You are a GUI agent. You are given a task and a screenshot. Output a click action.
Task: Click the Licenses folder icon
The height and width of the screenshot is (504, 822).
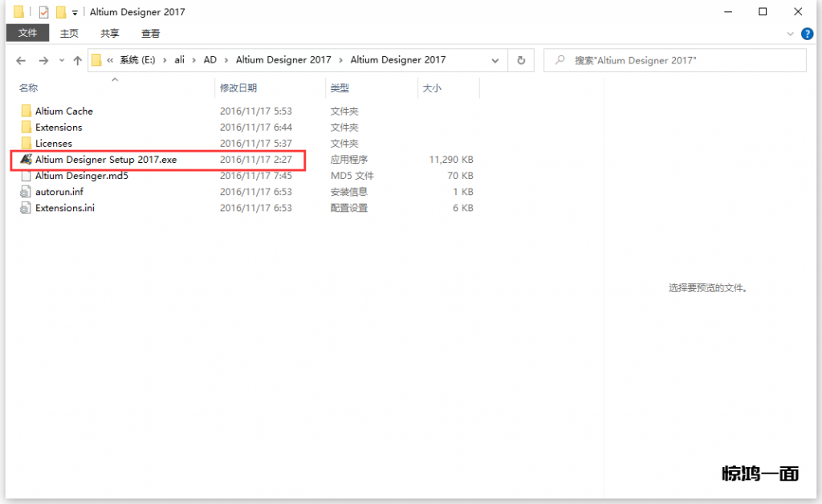coord(26,144)
